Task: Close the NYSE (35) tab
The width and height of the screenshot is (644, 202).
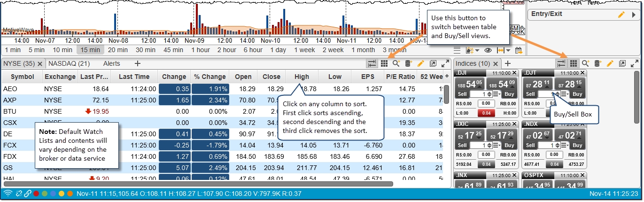Action: click(x=40, y=63)
